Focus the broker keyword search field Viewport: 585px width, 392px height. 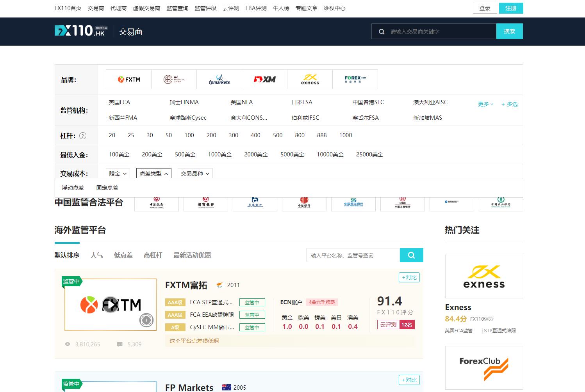pos(439,32)
